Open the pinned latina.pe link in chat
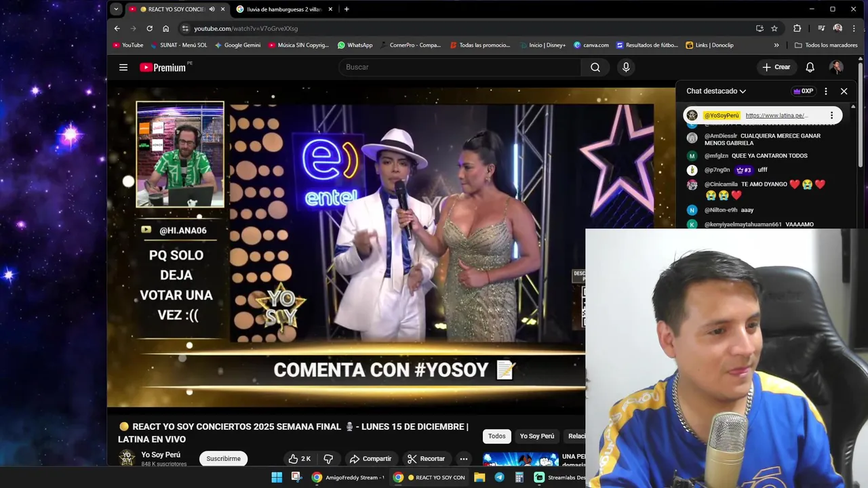 coord(776,115)
